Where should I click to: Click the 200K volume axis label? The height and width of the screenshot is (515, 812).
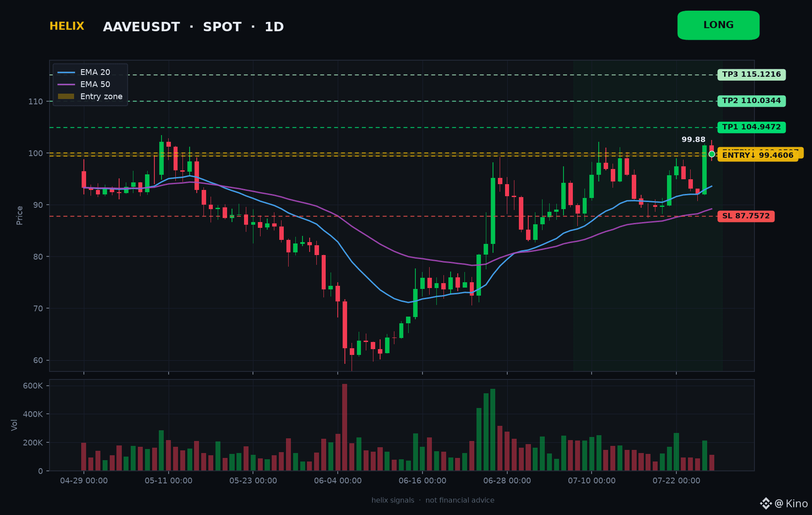coord(33,443)
